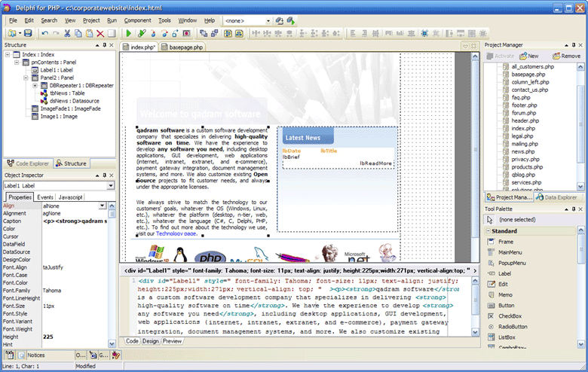Pin the Object Inspector panel
588x372 pixels.
coord(105,175)
